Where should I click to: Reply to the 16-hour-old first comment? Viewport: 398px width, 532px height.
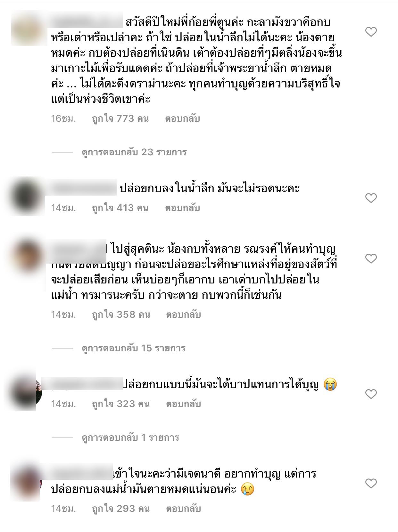(182, 119)
